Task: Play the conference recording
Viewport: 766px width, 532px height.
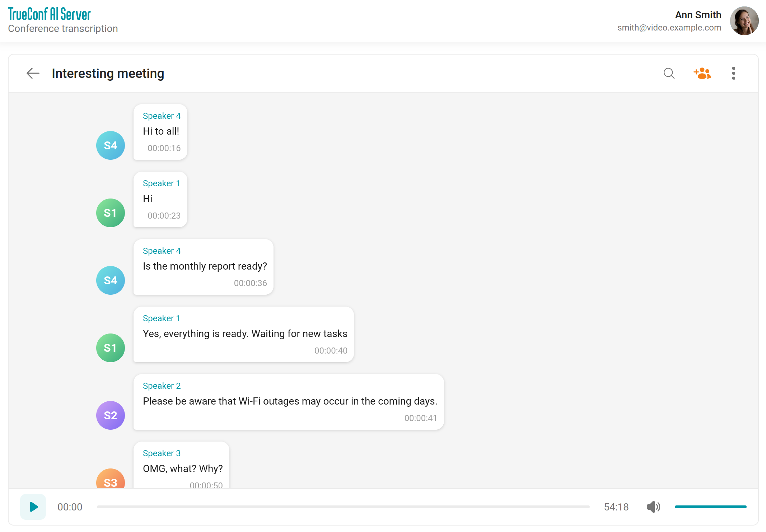Action: 33,507
